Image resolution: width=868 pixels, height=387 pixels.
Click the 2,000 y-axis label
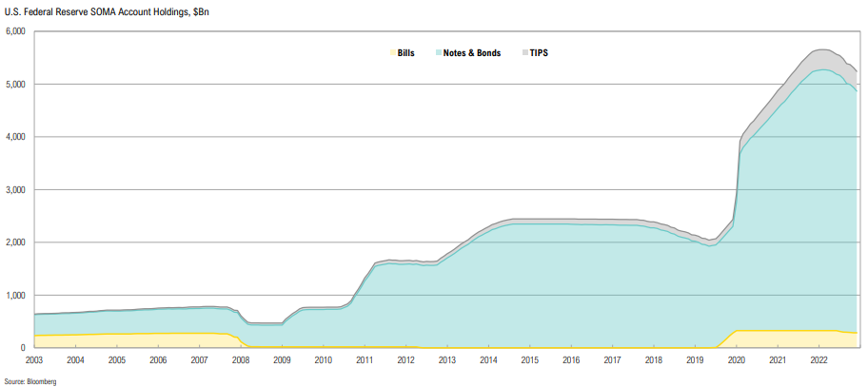(14, 242)
